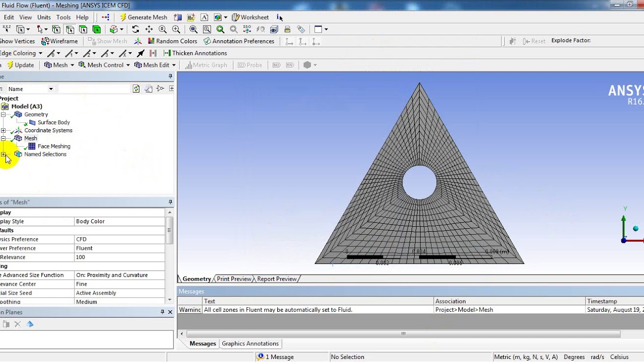Expand the Coordinate Systems tree node
Image resolution: width=644 pixels, height=362 pixels.
3,130
